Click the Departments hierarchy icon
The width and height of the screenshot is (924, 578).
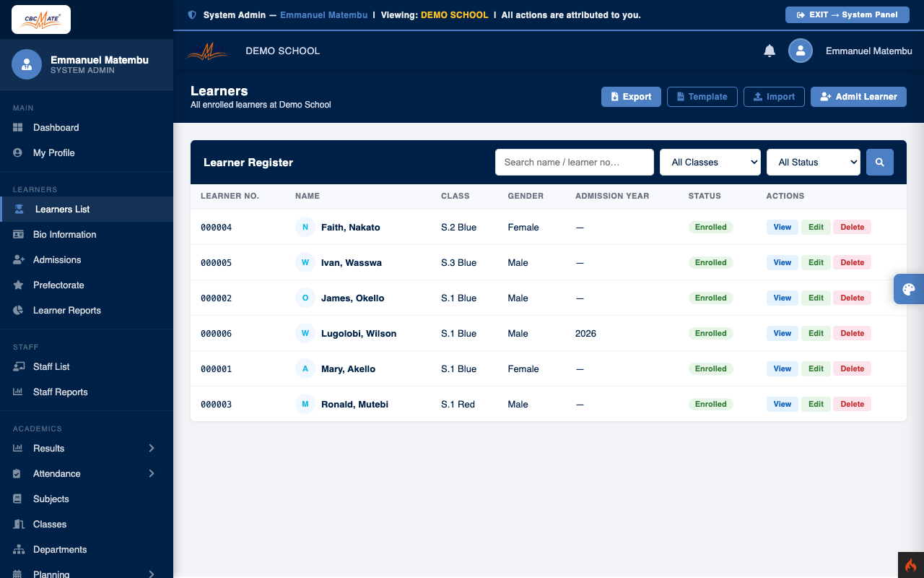pos(19,549)
